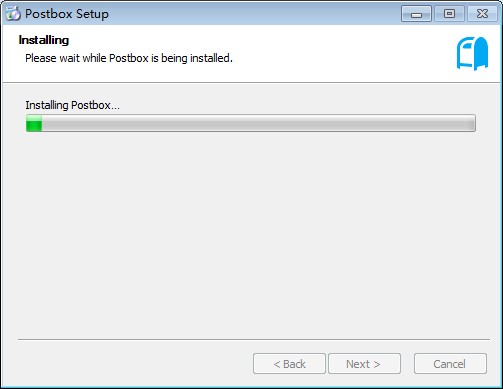Click the disabled Next button
503x389 pixels.
click(x=364, y=364)
